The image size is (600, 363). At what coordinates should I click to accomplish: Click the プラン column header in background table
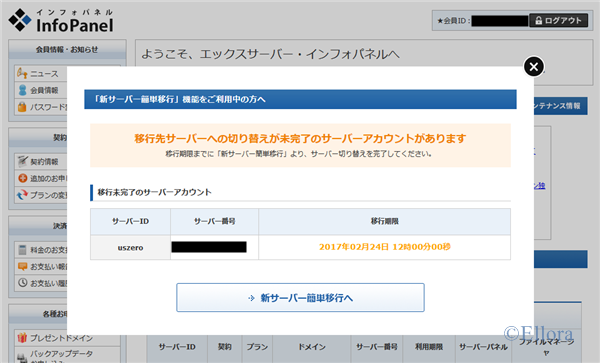coord(257,347)
